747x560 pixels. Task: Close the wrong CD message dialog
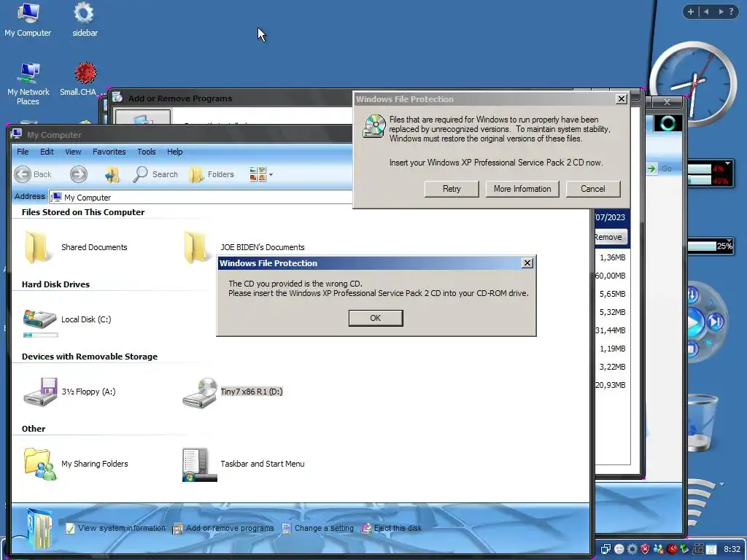[x=527, y=262]
